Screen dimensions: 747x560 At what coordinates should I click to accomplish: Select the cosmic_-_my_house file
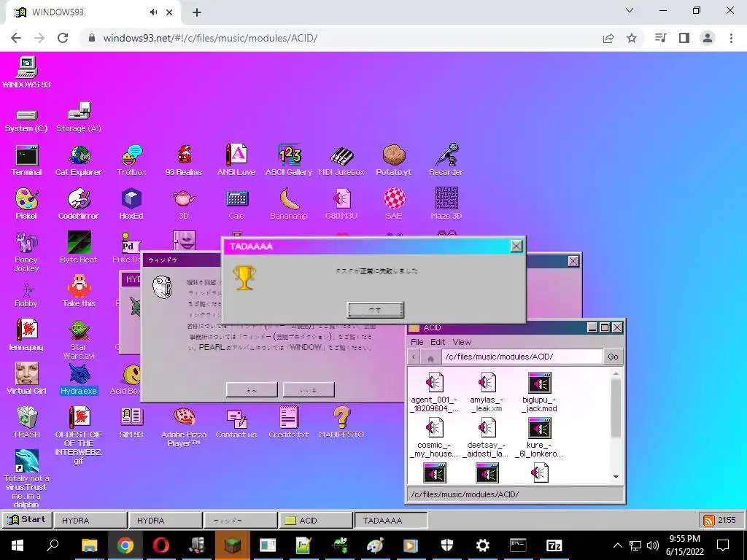click(x=435, y=437)
